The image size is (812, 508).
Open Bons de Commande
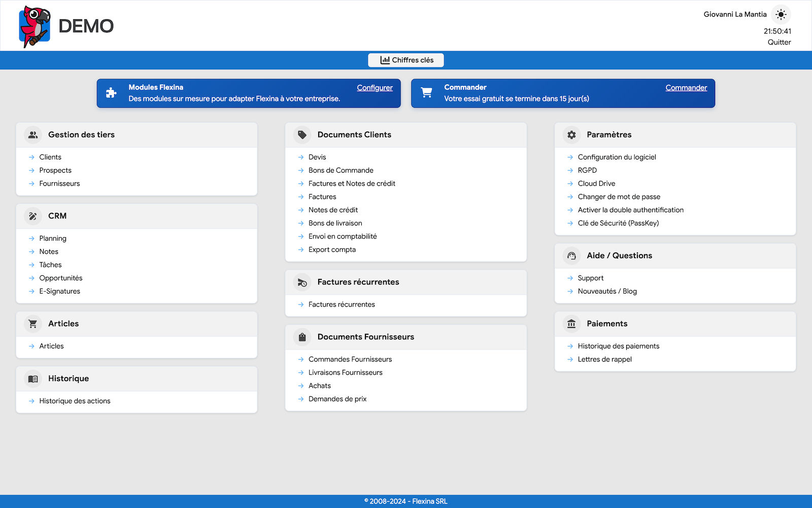click(x=341, y=170)
